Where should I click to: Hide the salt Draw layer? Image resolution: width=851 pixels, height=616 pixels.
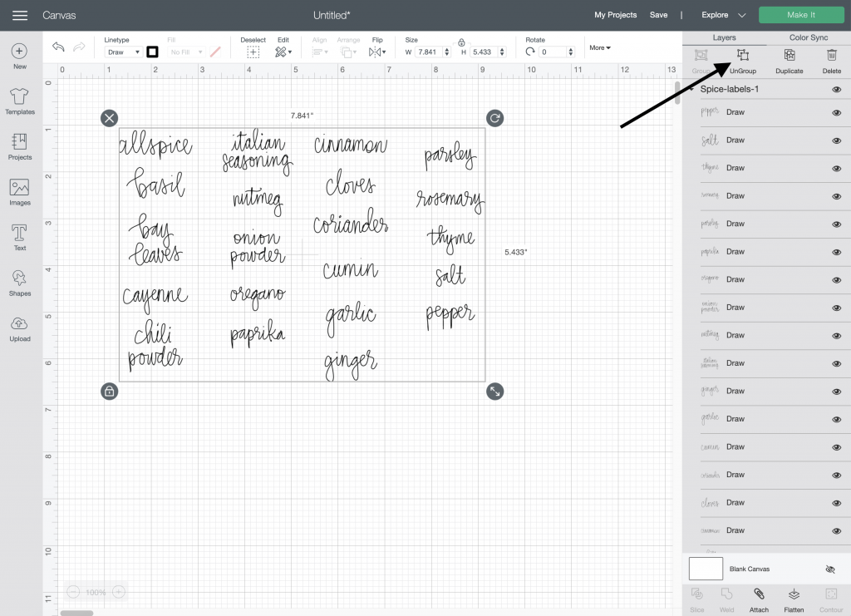click(836, 140)
